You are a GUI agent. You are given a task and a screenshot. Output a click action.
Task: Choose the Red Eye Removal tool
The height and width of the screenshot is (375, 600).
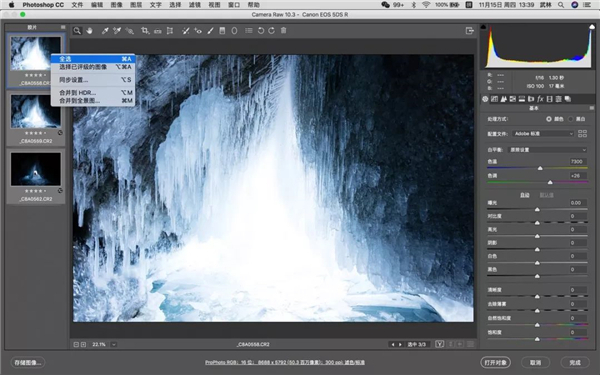[198, 31]
